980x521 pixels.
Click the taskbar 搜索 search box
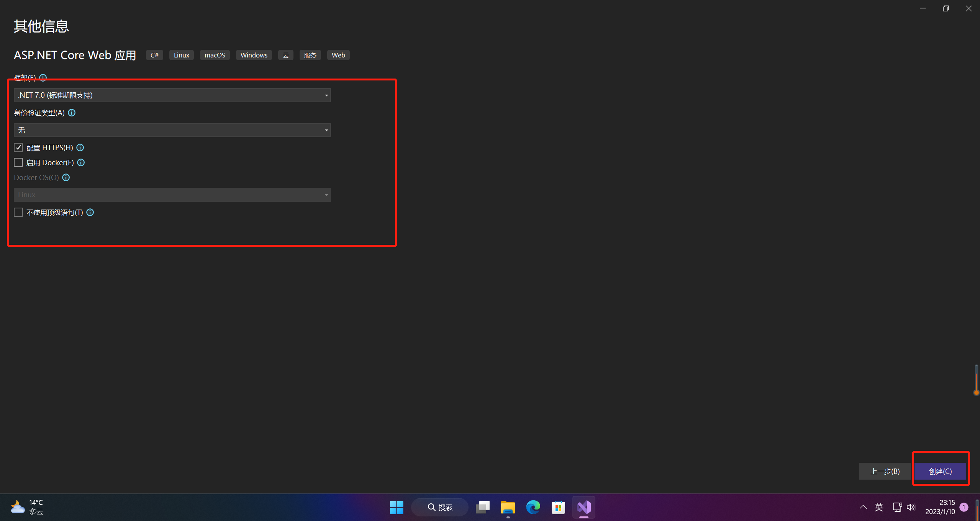click(440, 507)
